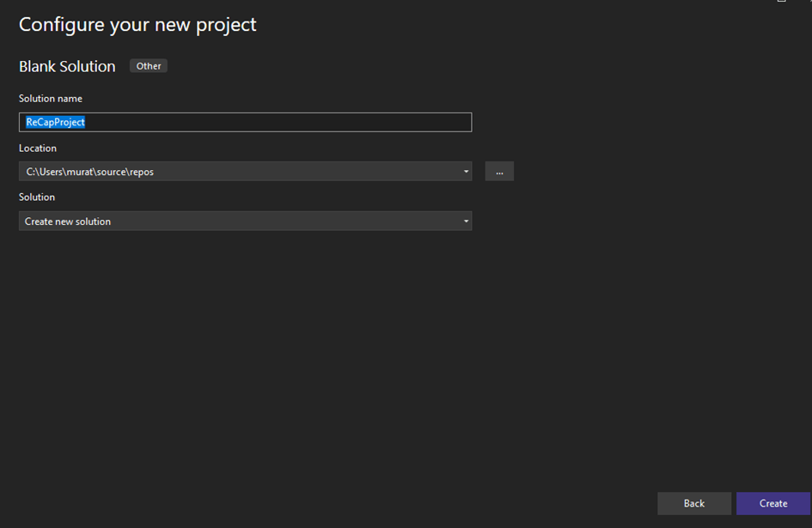The width and height of the screenshot is (812, 528).
Task: Place cursor after ReCapProject in name box
Action: click(x=87, y=122)
